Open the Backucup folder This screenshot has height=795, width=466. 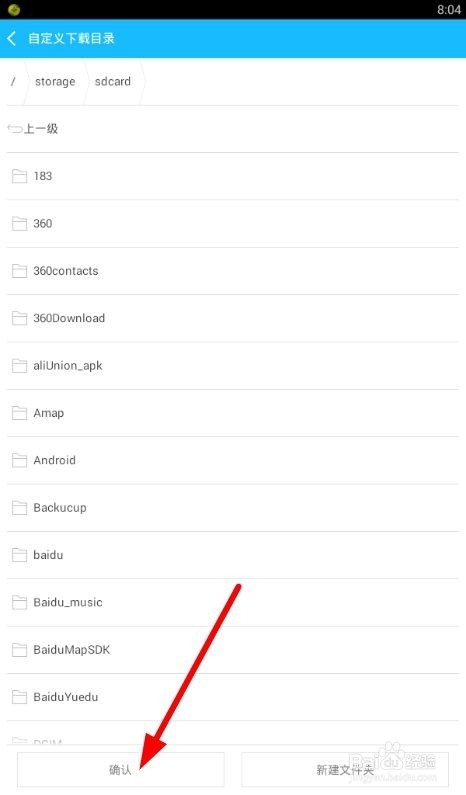233,508
